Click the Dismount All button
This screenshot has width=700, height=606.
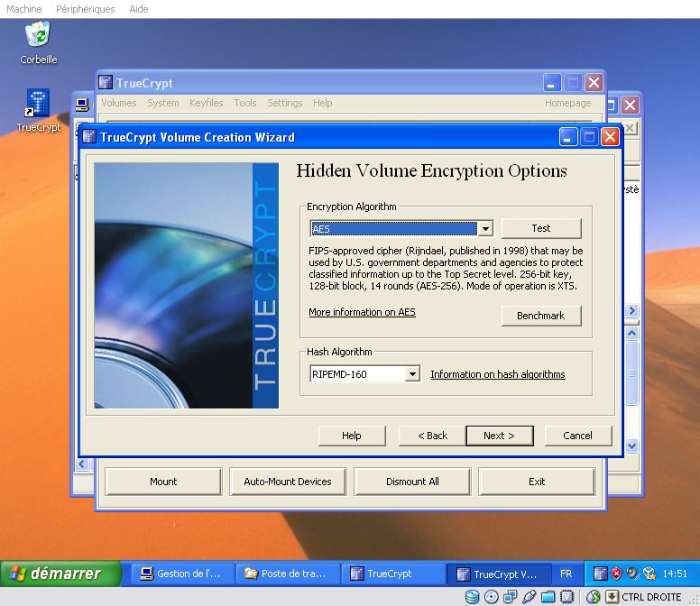(412, 482)
